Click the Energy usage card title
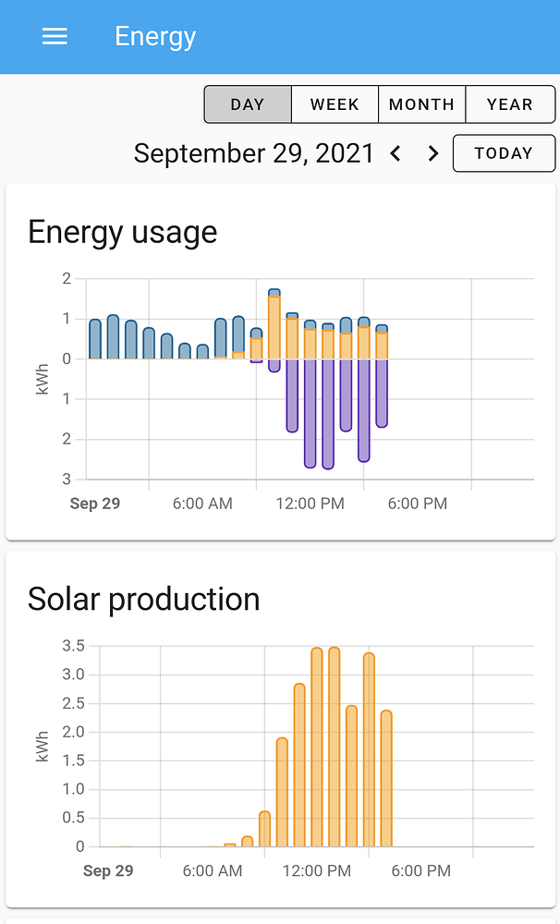560x924 pixels. (123, 232)
